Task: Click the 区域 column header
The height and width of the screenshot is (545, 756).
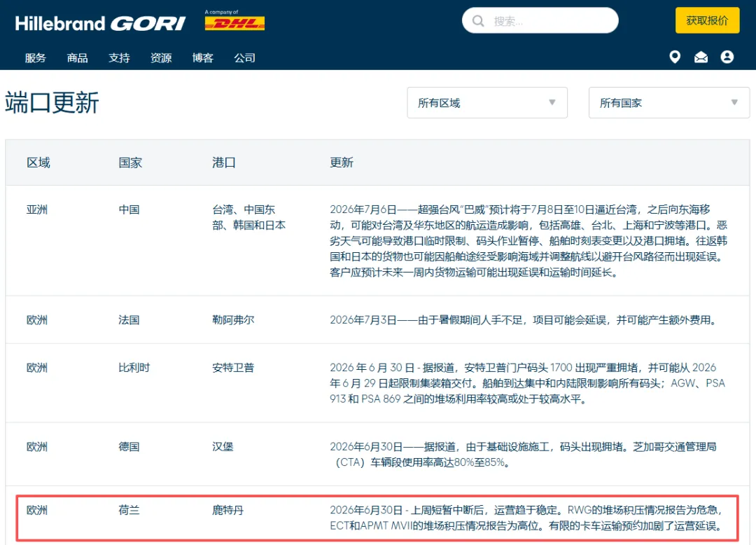Action: (x=38, y=163)
